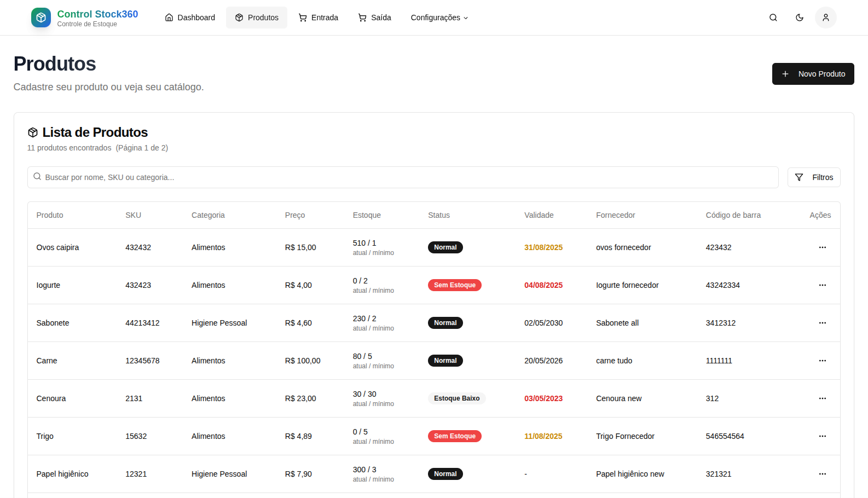Open actions menu for Carne row

click(822, 361)
